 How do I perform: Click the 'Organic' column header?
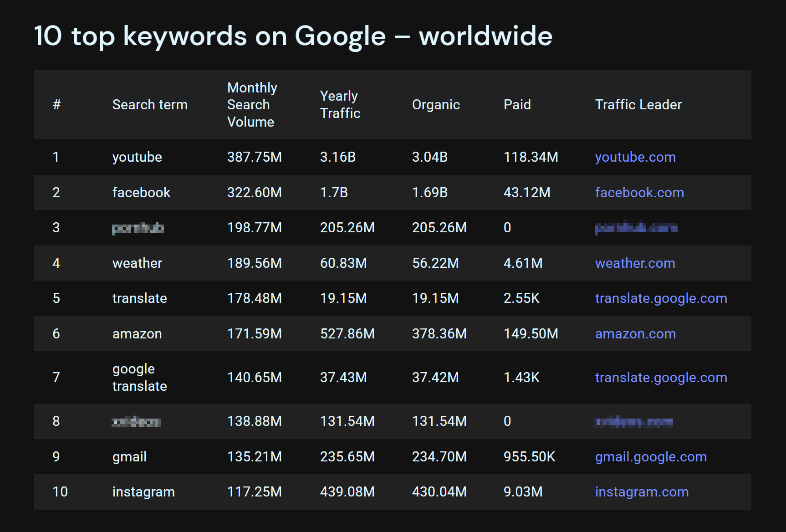tap(436, 105)
